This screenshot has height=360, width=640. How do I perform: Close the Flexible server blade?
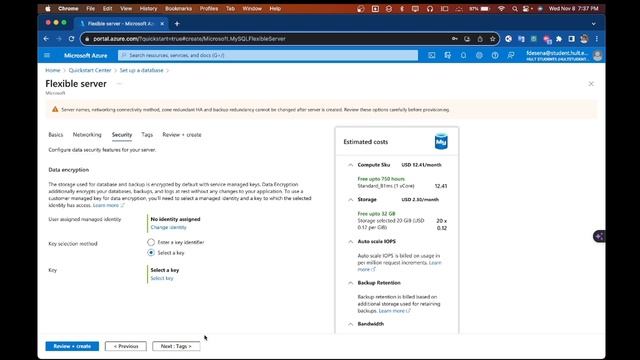pyautogui.click(x=591, y=84)
